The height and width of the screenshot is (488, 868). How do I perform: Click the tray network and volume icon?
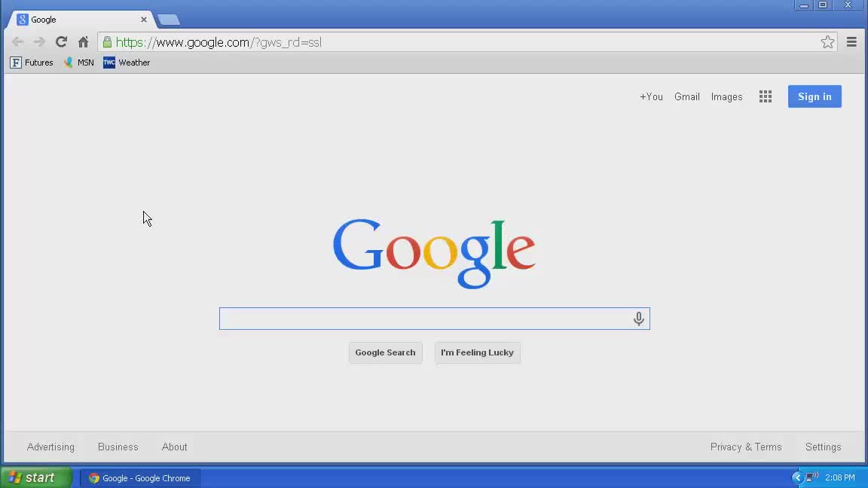(811, 477)
